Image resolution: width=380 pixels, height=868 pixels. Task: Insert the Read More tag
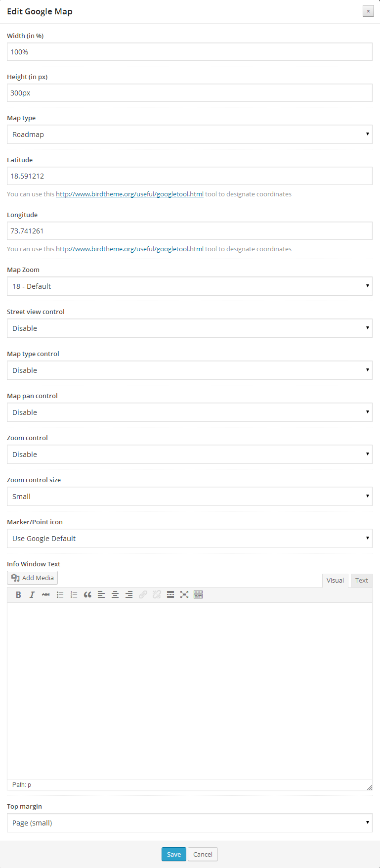[170, 594]
